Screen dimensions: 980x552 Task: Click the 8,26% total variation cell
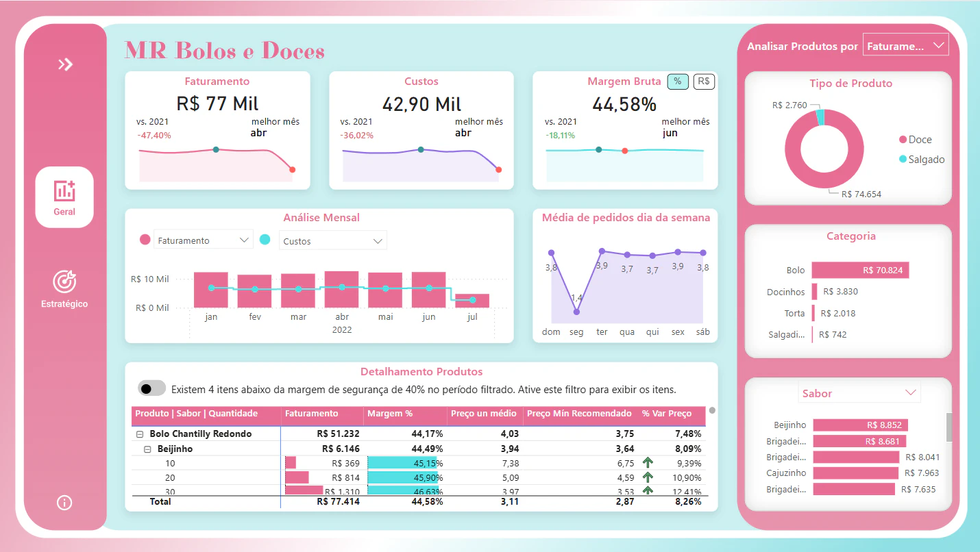tap(688, 501)
